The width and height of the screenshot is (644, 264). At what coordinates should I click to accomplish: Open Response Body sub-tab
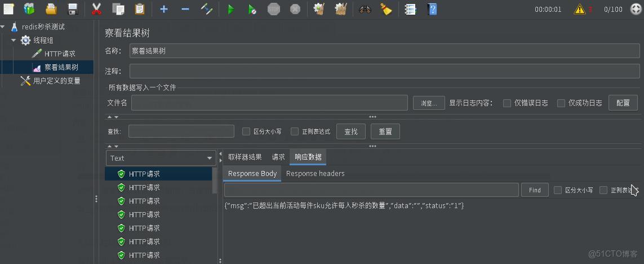[x=252, y=174]
